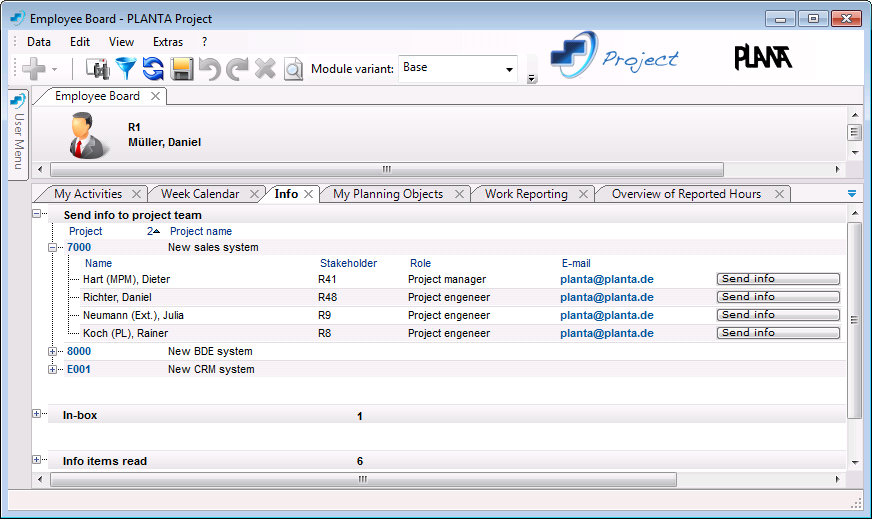Close the Info tab
The width and height of the screenshot is (872, 519).
pyautogui.click(x=309, y=194)
